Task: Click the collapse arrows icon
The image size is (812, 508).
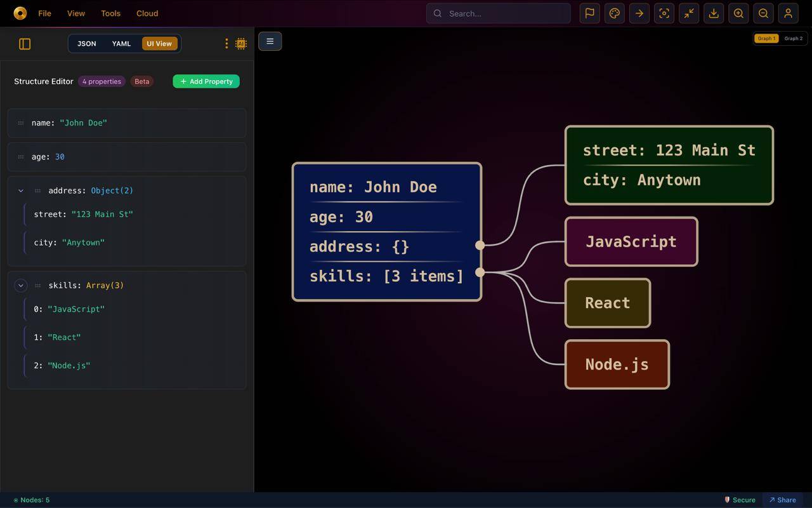Action: (x=689, y=13)
